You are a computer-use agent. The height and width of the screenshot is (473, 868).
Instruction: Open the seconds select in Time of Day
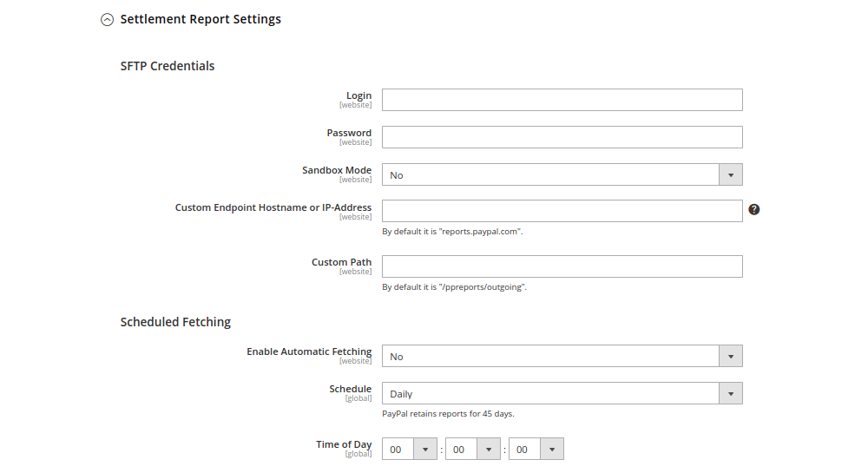[525, 450]
